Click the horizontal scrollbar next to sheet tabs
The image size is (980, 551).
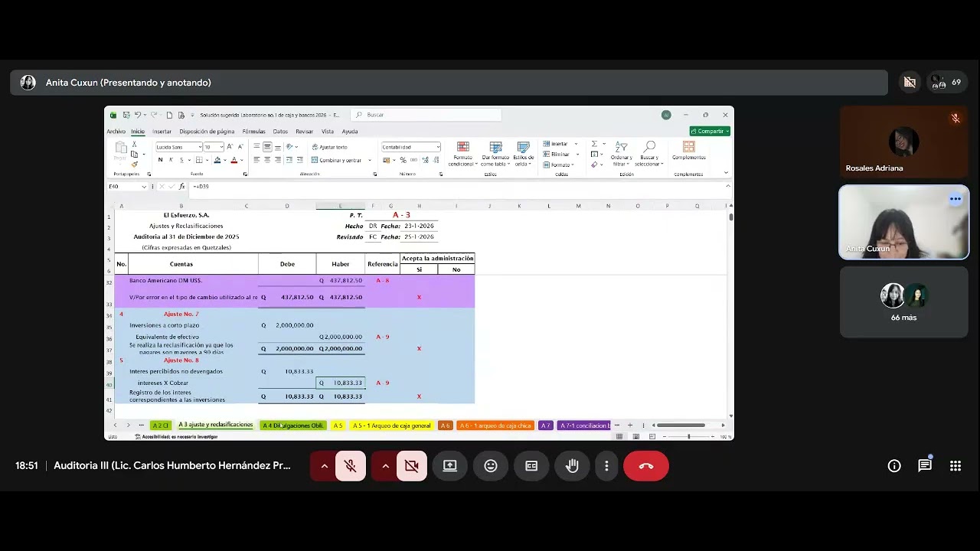point(681,425)
